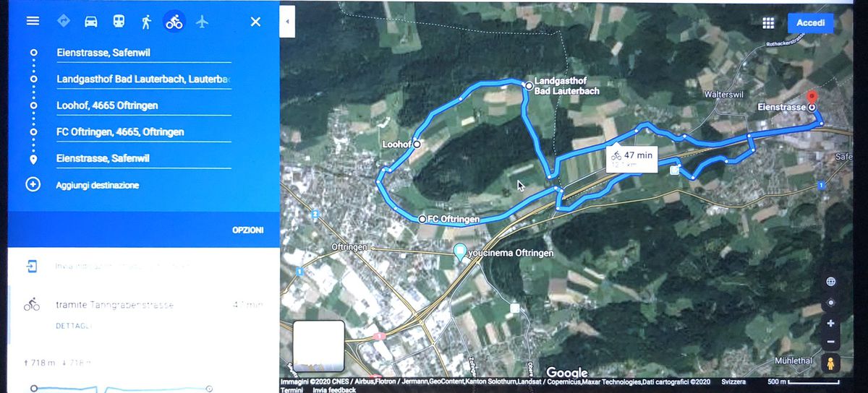Select the cycling travel mode
The width and height of the screenshot is (868, 393).
pos(174,22)
